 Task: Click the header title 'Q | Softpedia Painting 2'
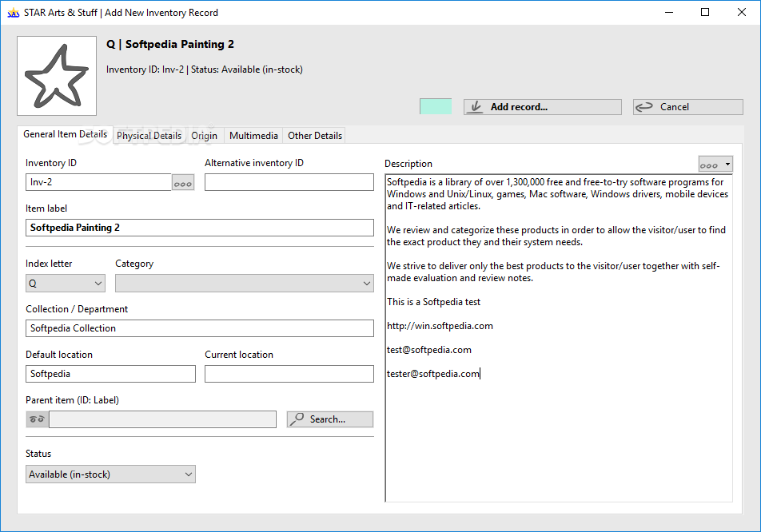pyautogui.click(x=169, y=44)
